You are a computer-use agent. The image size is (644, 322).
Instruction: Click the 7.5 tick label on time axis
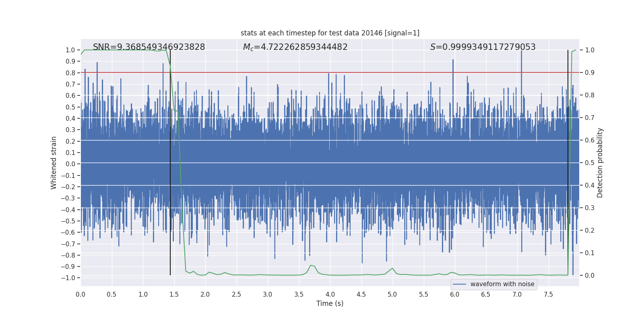coord(548,295)
